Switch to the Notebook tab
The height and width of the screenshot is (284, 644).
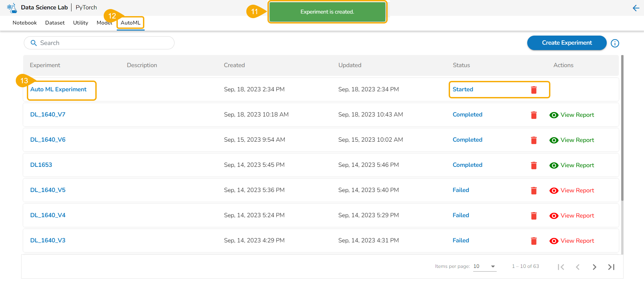click(24, 23)
